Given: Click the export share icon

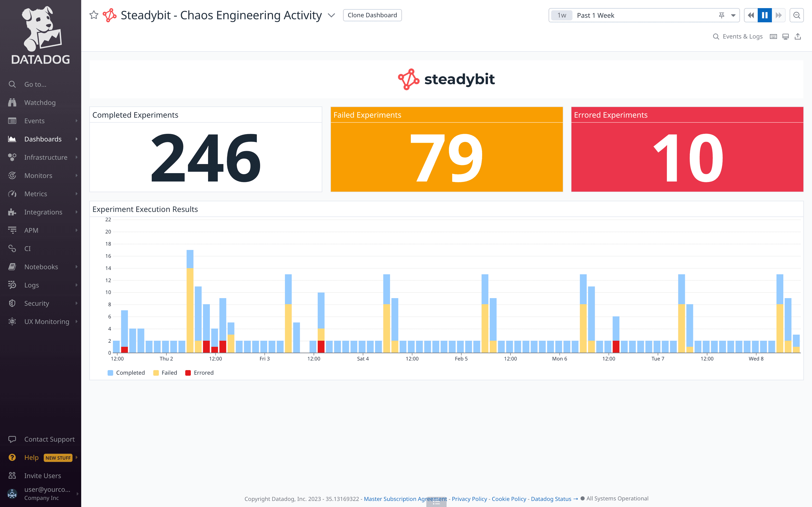Looking at the screenshot, I should point(798,37).
